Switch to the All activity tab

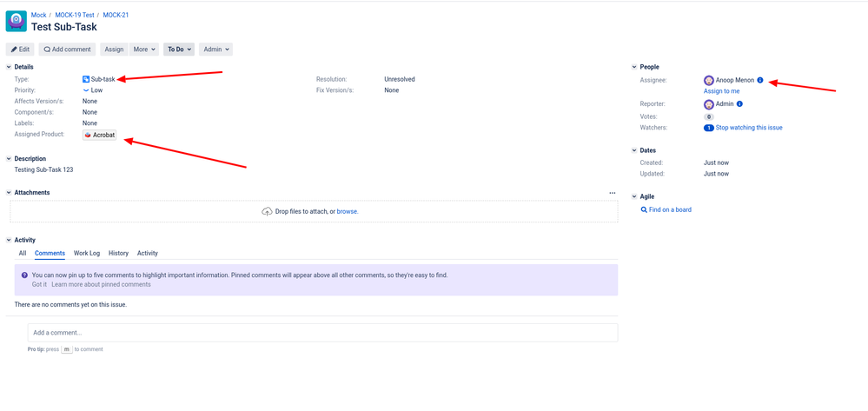coord(23,253)
